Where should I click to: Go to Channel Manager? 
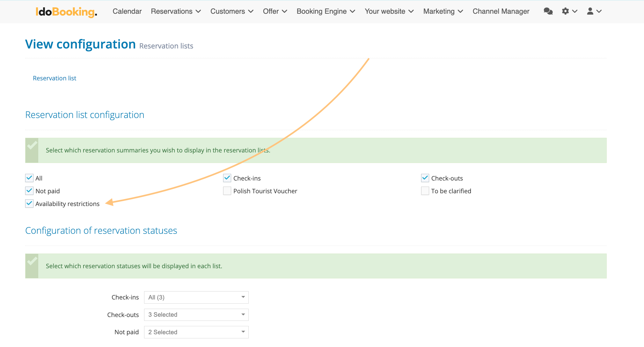coord(501,11)
